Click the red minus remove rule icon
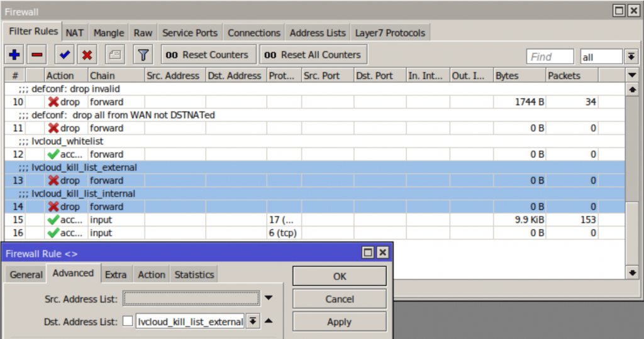Image resolution: width=644 pixels, height=339 pixels. (x=37, y=55)
